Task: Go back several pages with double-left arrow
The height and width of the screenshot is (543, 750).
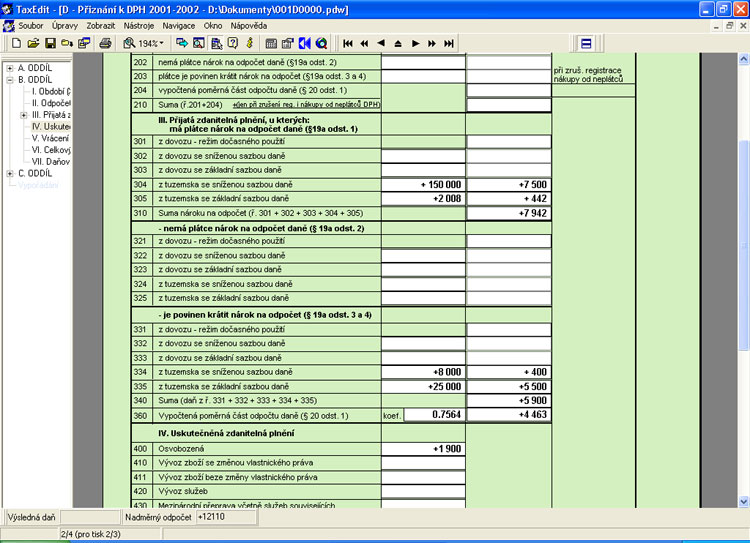Action: point(364,44)
